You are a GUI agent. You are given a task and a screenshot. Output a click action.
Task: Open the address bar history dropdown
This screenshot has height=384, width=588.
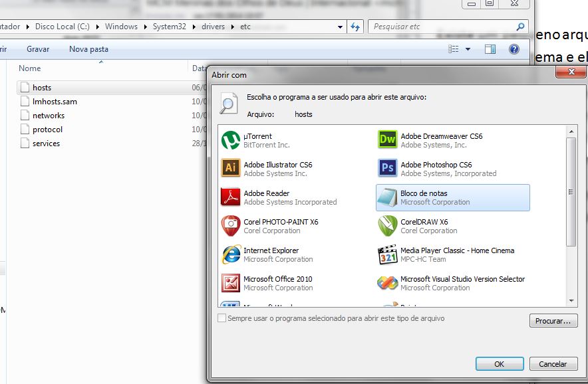point(340,27)
